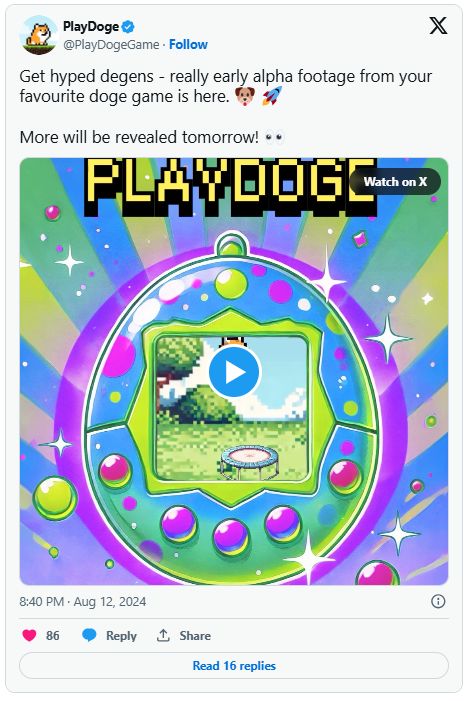Click the blue reply speech bubble icon
The width and height of the screenshot is (471, 701).
[x=89, y=635]
